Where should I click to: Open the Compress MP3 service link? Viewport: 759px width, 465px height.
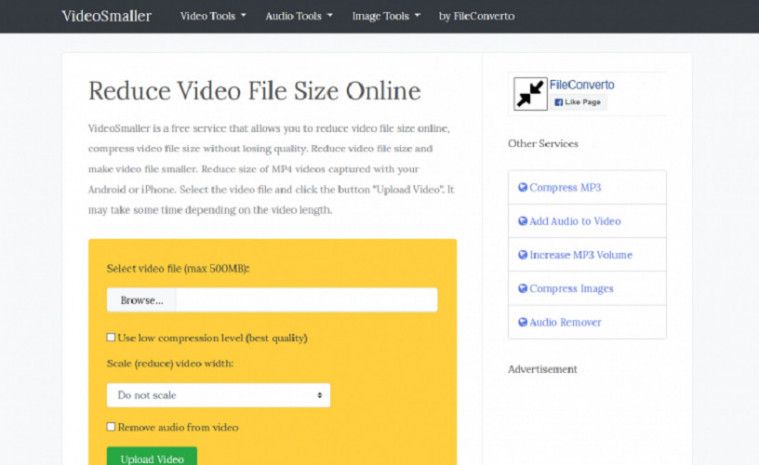pos(565,187)
